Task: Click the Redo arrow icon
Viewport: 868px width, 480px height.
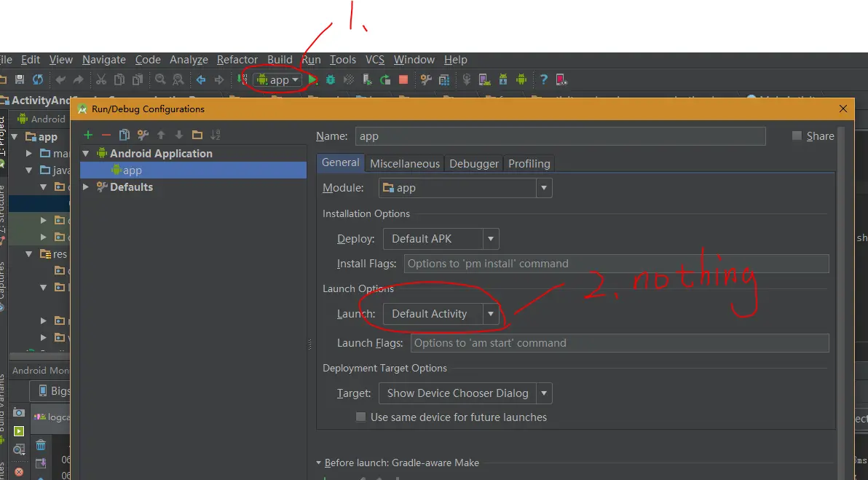Action: pyautogui.click(x=78, y=79)
